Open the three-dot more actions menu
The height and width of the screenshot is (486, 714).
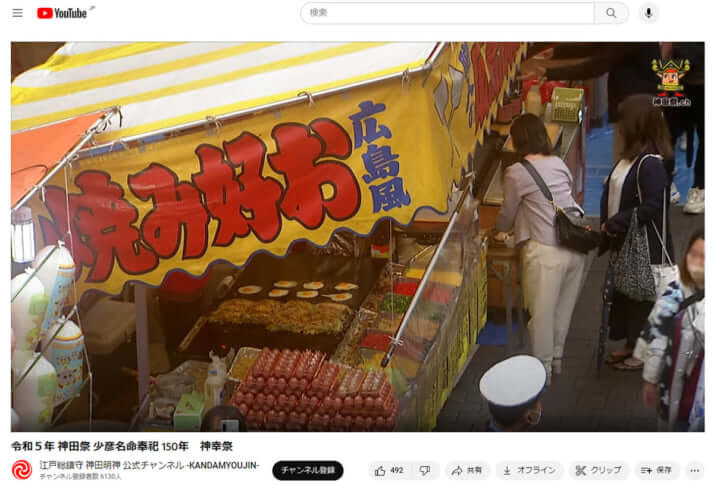tap(694, 470)
